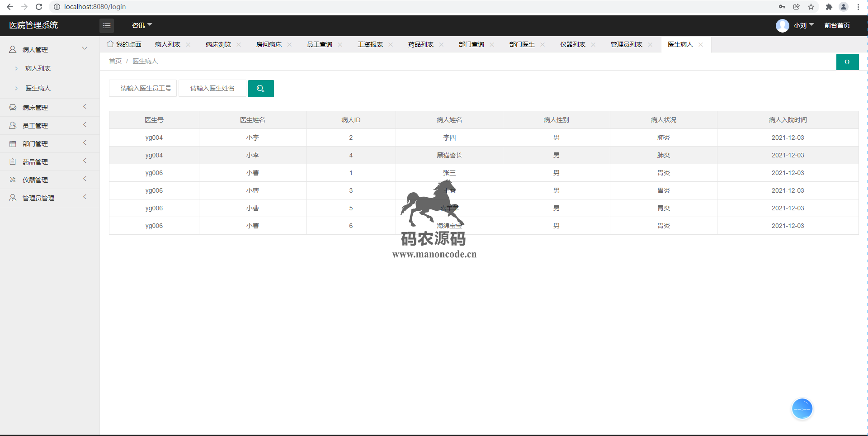Screen dimensions: 868x436
Task: Close the 病人列表 tab
Action: coord(188,44)
